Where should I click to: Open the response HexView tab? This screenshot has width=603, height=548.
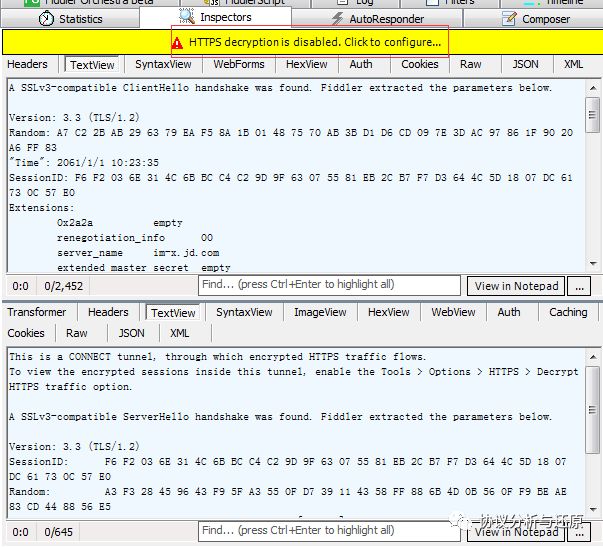coord(388,312)
